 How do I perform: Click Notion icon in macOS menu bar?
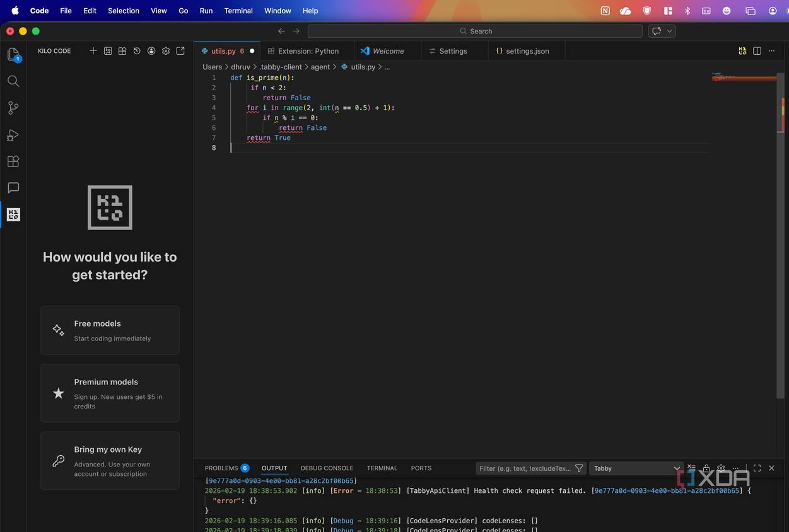(605, 11)
